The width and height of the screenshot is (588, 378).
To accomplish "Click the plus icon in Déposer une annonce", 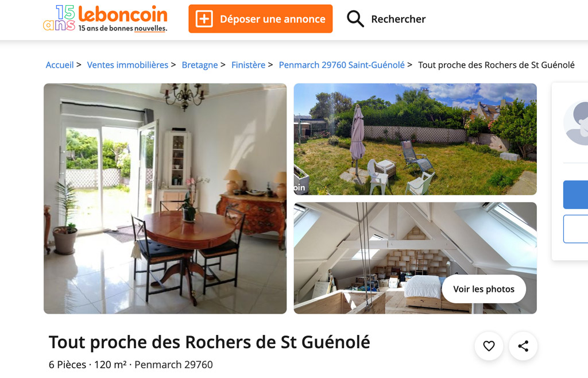I will coord(204,19).
